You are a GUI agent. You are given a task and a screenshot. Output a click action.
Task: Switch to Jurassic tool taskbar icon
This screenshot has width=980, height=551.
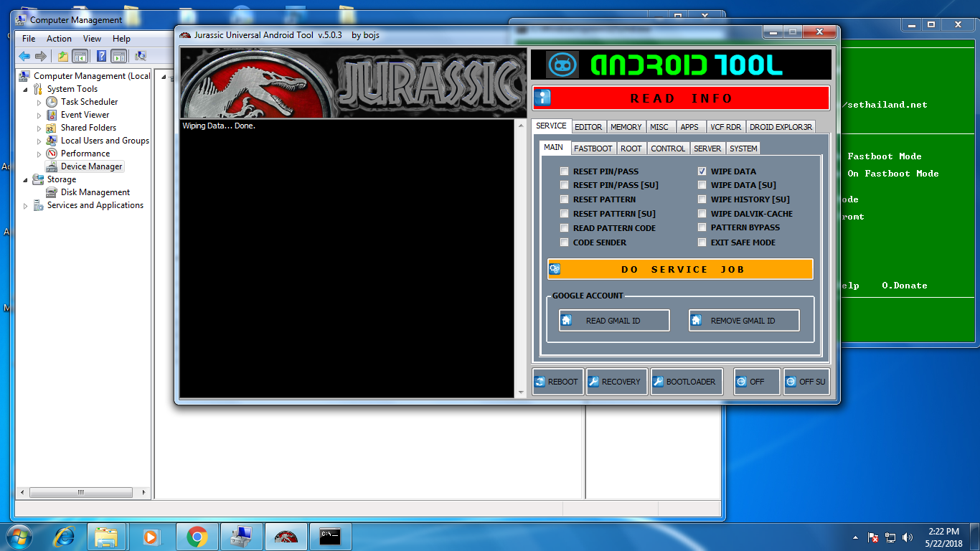[x=286, y=537]
